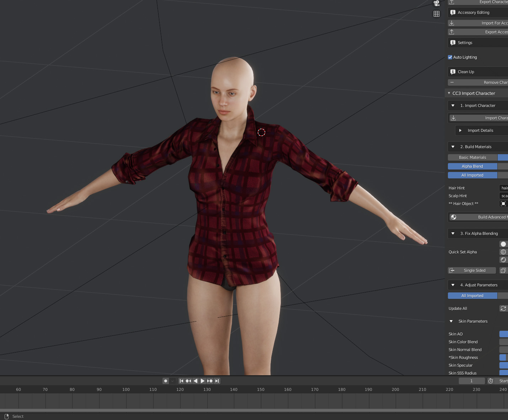The width and height of the screenshot is (508, 420).
Task: Toggle camera view icon in viewport
Action: [x=437, y=3]
